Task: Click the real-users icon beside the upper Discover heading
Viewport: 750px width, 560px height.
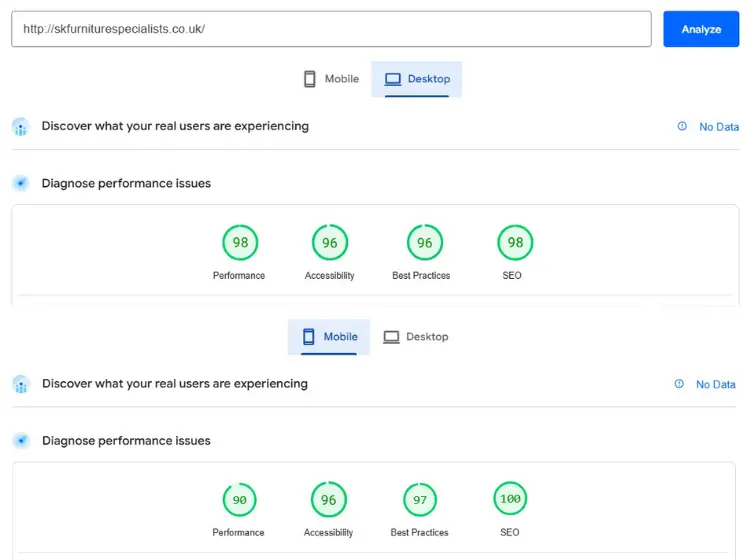Action: 21,127
